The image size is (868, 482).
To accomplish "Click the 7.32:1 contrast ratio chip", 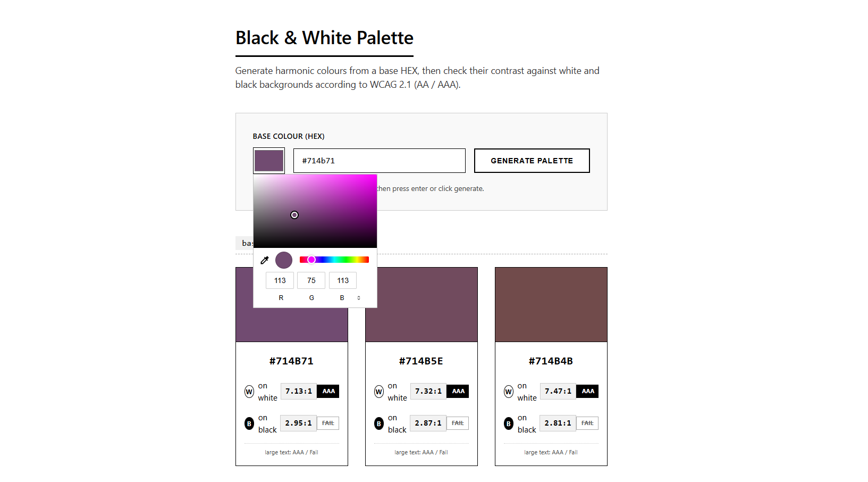I will pyautogui.click(x=428, y=391).
